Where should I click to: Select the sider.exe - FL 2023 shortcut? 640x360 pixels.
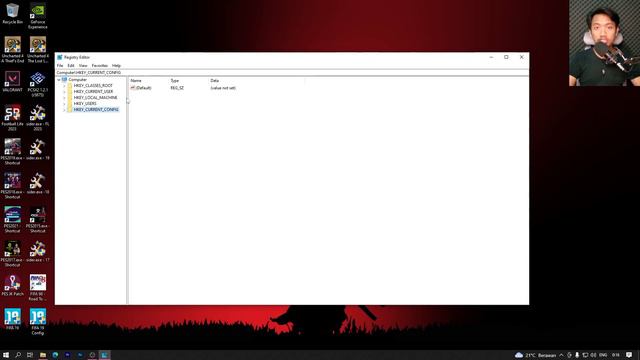pyautogui.click(x=38, y=118)
